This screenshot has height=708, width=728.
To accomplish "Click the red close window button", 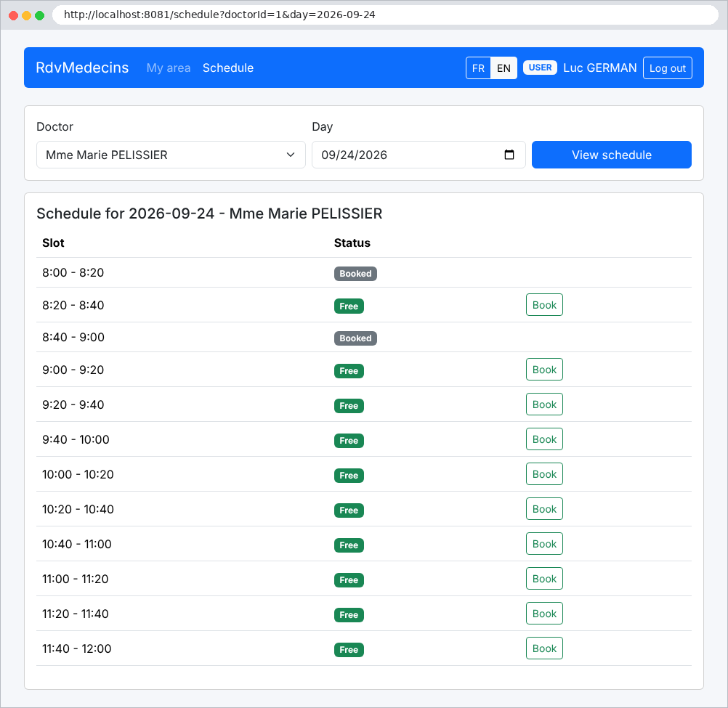I will [x=14, y=15].
